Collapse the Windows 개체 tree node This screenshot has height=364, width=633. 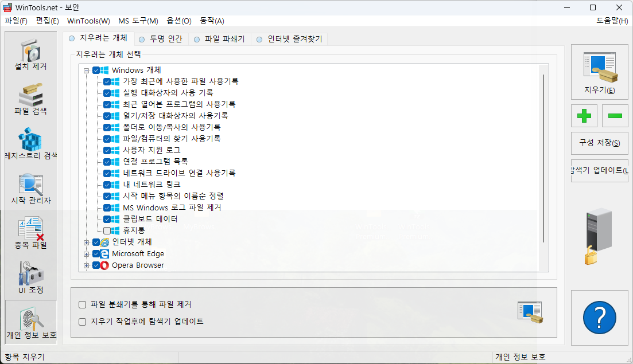(87, 71)
